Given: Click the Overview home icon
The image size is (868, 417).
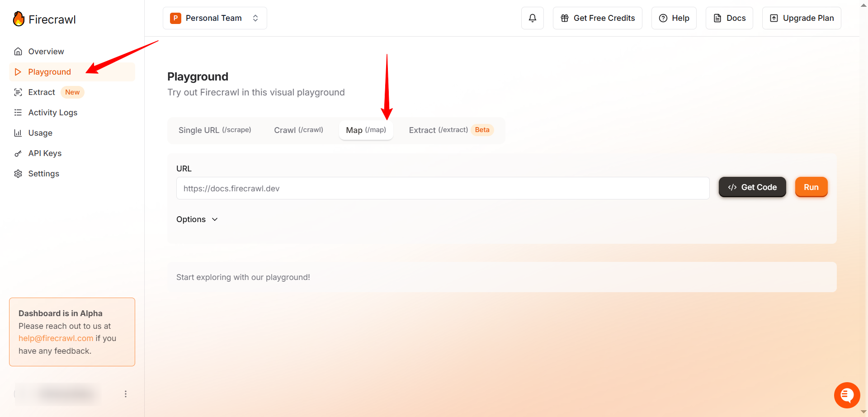Looking at the screenshot, I should pyautogui.click(x=18, y=52).
